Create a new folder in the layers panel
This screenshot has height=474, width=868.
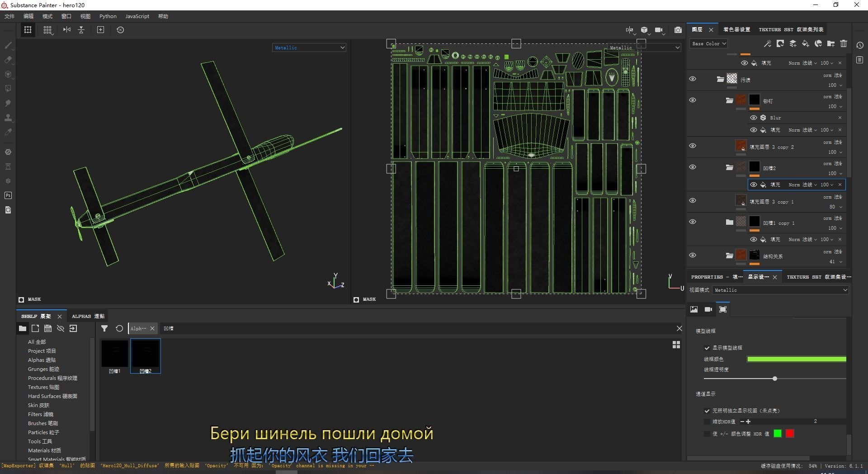click(x=831, y=43)
